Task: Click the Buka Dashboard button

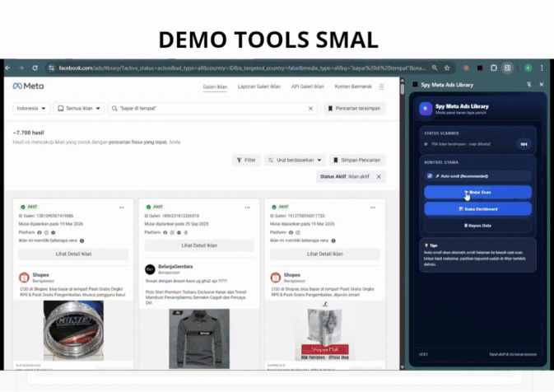Action: click(477, 209)
